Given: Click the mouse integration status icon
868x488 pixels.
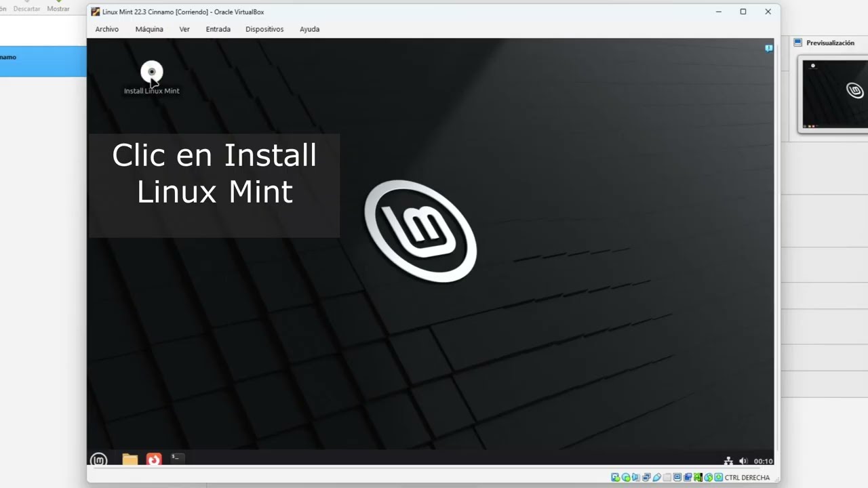Looking at the screenshot, I should [708, 478].
